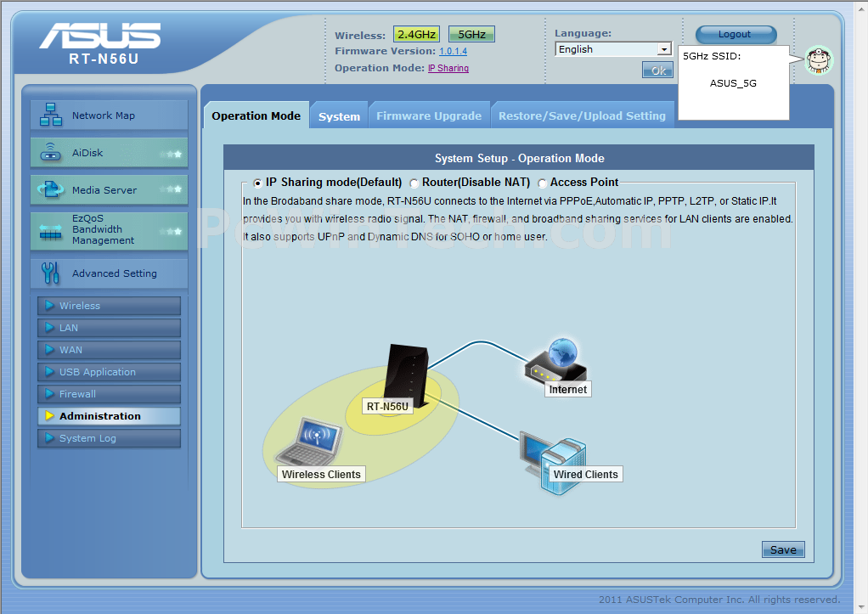Toggle the 2.4GHz wireless band button
The image size is (868, 614).
pos(416,34)
